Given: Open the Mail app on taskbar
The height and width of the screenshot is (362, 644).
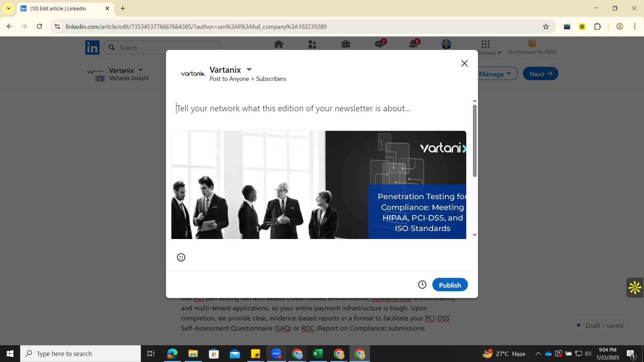Looking at the screenshot, I should click(x=234, y=354).
